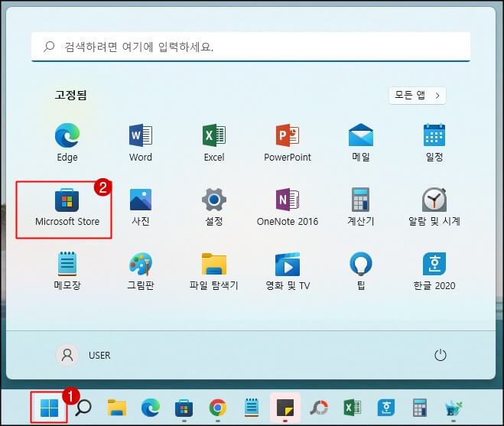Launch Word from pinned apps
This screenshot has width=504, height=426.
[141, 142]
